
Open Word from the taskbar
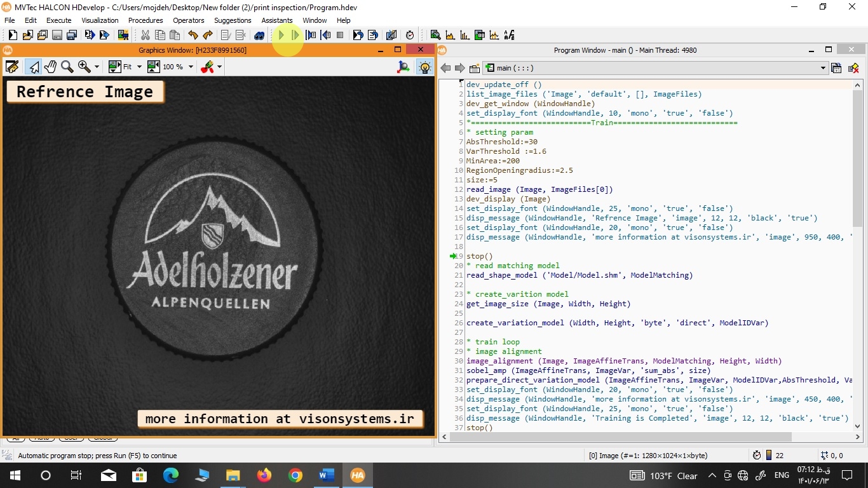point(326,475)
